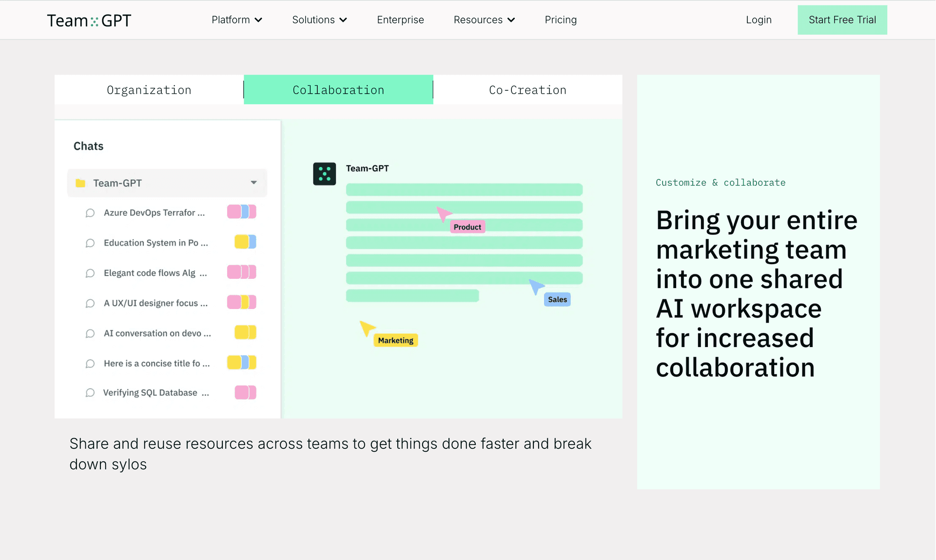The width and height of the screenshot is (936, 560).
Task: Click chat bubble icon beside Elegant code flows
Action: coord(90,273)
